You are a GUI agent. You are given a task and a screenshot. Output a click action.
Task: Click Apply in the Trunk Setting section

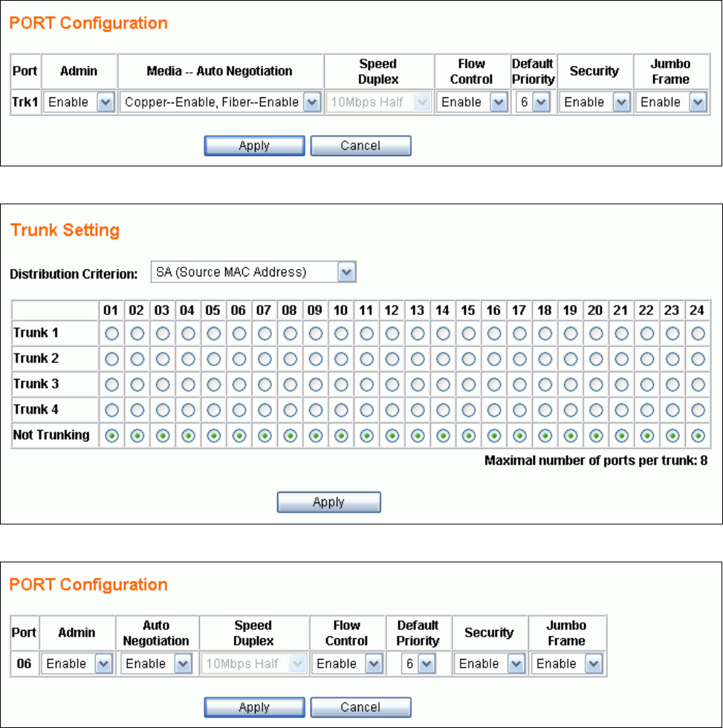(x=328, y=502)
